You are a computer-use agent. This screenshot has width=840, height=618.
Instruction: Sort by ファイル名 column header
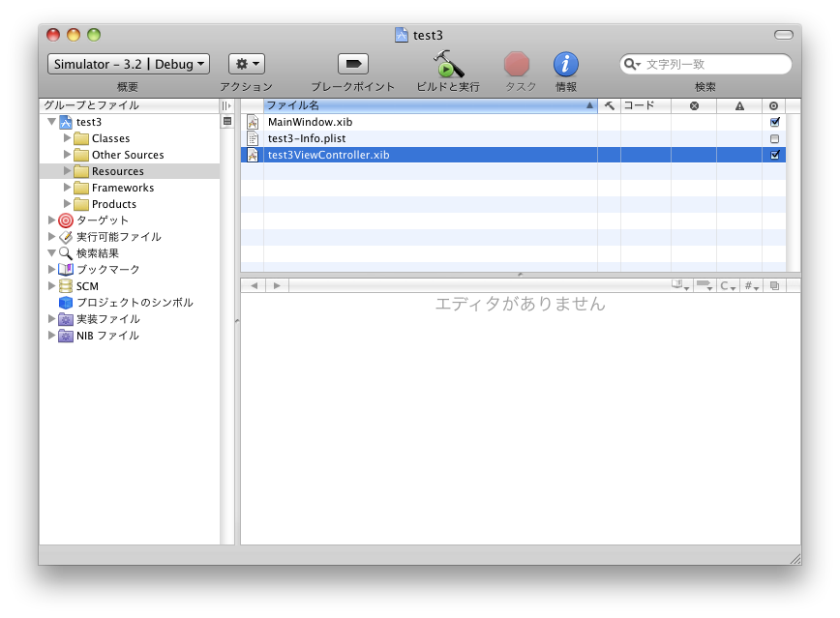[x=426, y=105]
